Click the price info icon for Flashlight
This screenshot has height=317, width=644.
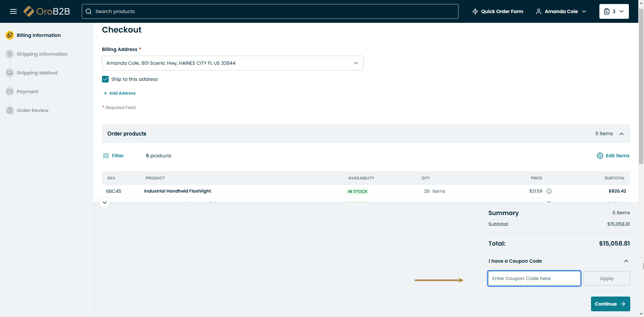[x=549, y=191]
